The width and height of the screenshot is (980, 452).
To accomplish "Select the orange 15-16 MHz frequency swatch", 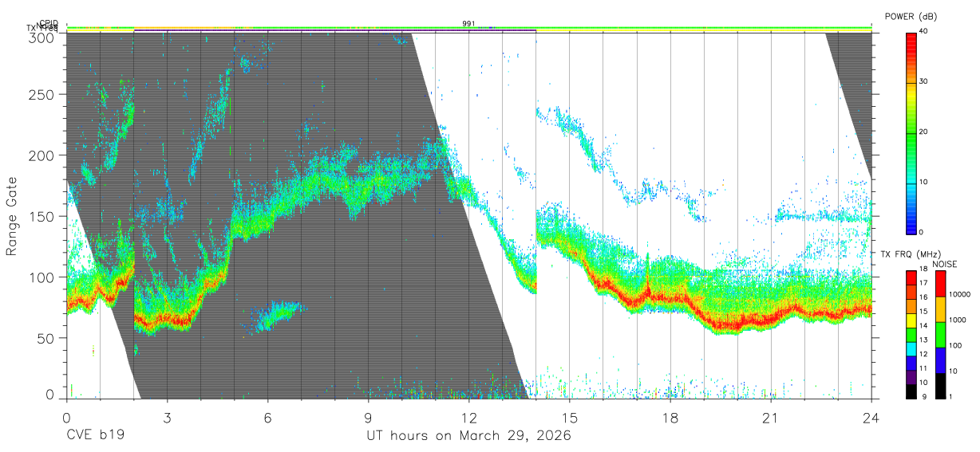I will click(x=911, y=306).
